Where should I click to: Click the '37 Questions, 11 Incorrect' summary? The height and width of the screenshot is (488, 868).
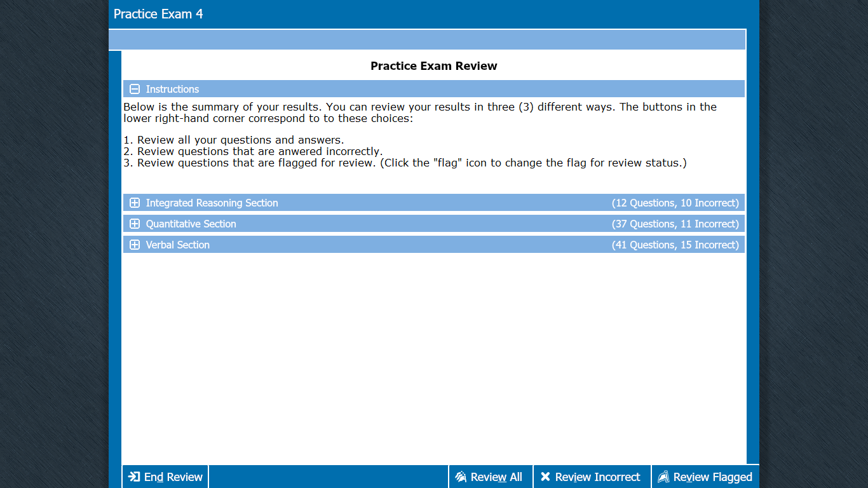click(x=675, y=224)
